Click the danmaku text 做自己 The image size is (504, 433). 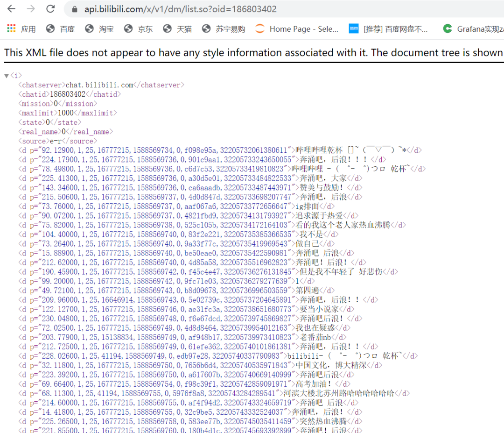click(307, 243)
